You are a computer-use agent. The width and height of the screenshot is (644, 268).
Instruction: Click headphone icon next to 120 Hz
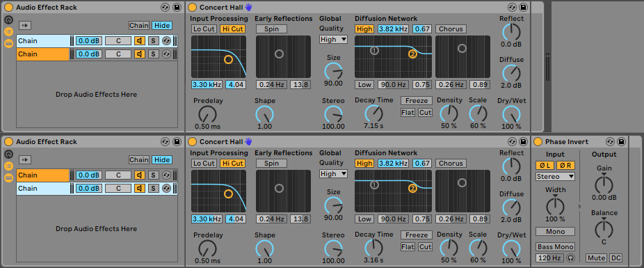pyautogui.click(x=570, y=258)
